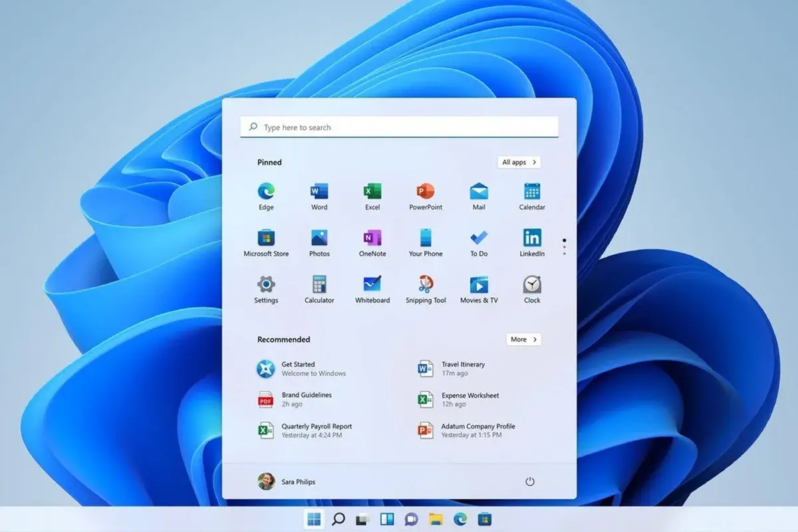The width and height of the screenshot is (798, 532).
Task: Open the To Do app
Action: coord(479,243)
